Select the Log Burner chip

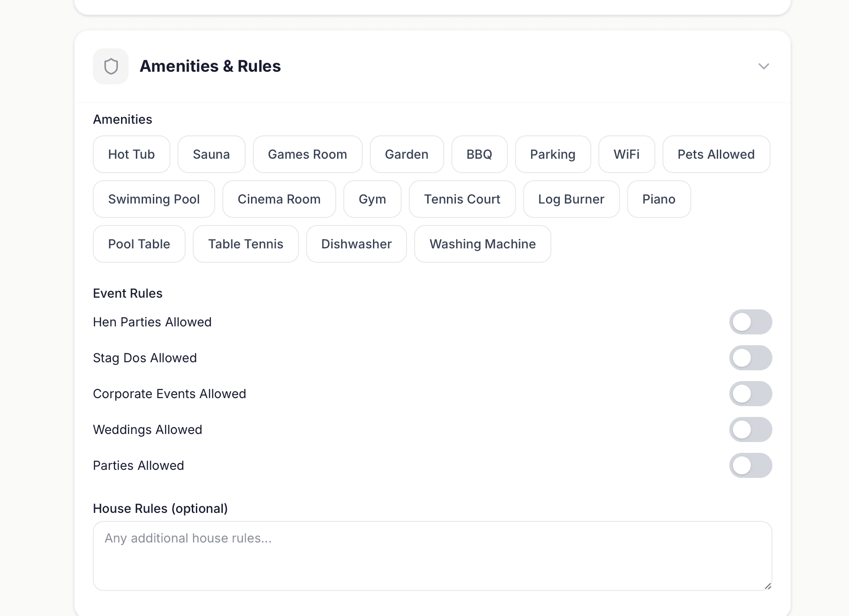tap(571, 199)
